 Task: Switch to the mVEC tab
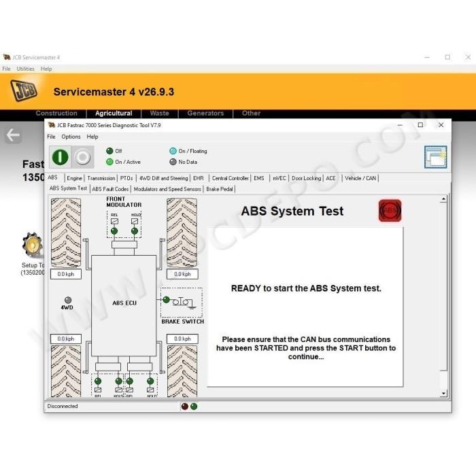(279, 178)
